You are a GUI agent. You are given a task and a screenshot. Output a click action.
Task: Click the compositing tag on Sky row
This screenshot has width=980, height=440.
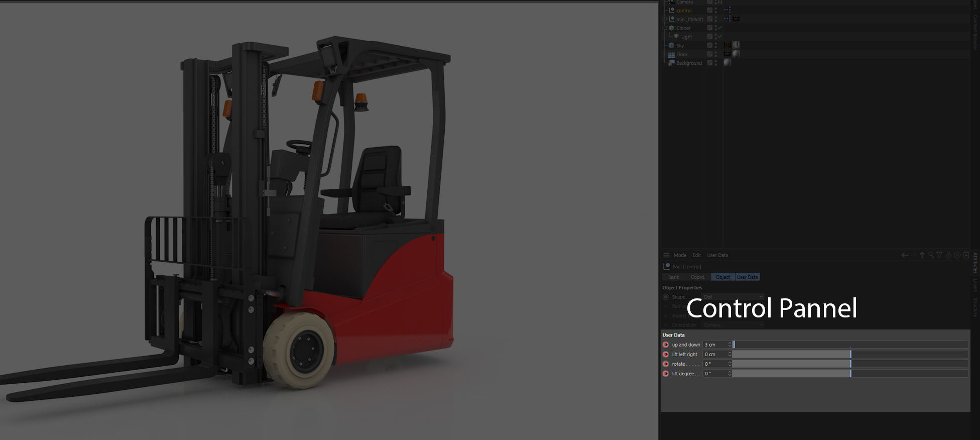click(727, 45)
